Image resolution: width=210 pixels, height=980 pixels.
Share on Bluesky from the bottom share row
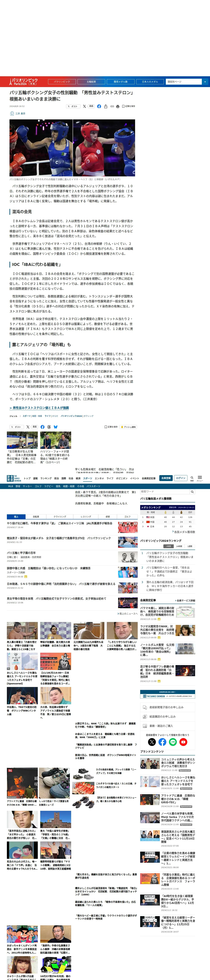pyautogui.click(x=55, y=427)
